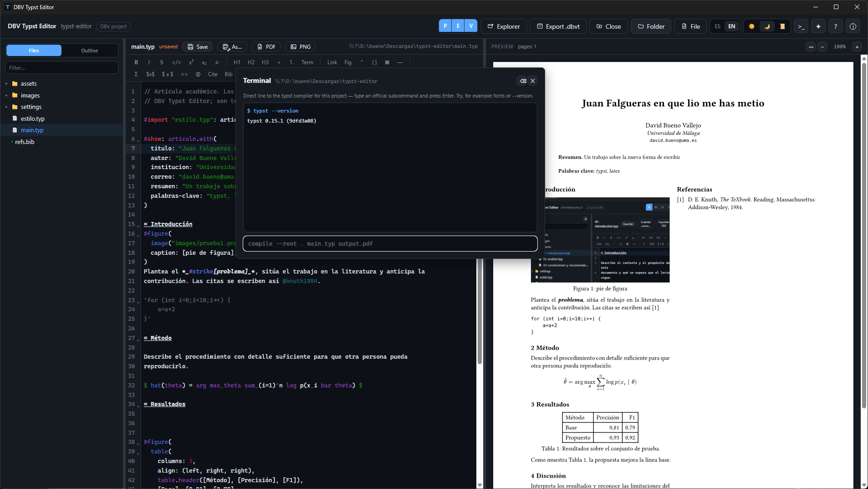
Task: Zoom in the preview
Action: coord(857,46)
